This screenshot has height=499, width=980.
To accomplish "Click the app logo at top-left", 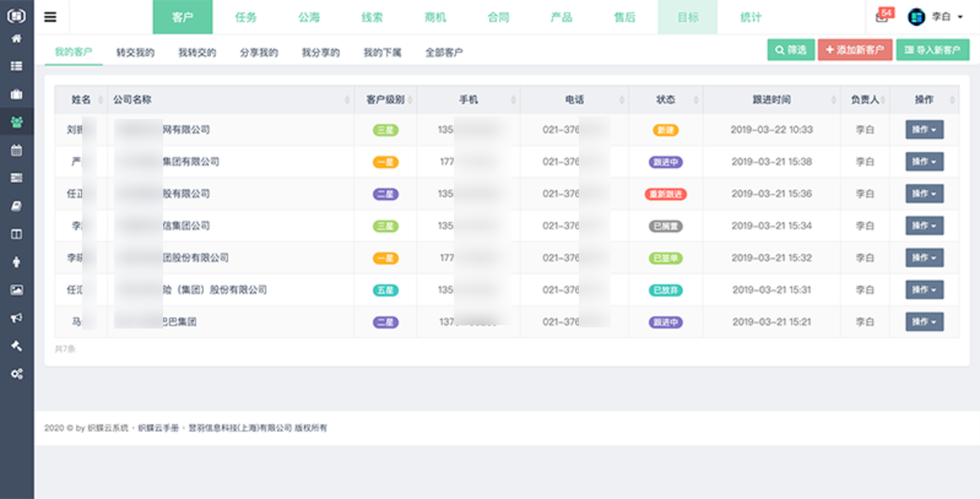I will pyautogui.click(x=17, y=15).
